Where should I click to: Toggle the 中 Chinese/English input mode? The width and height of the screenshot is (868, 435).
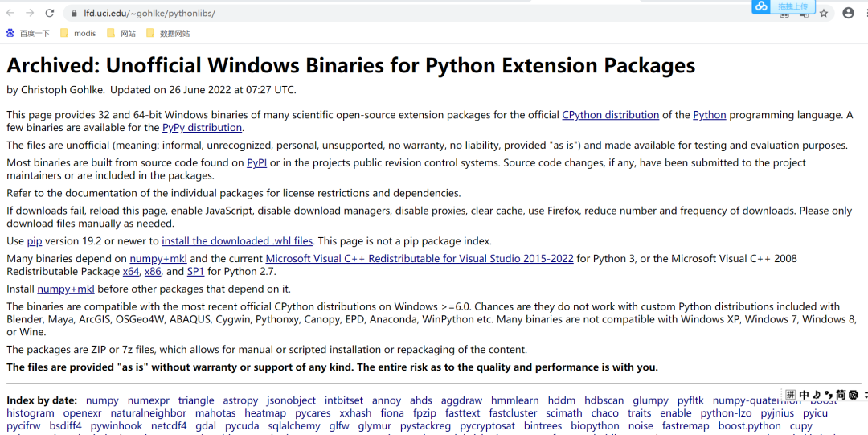click(804, 395)
